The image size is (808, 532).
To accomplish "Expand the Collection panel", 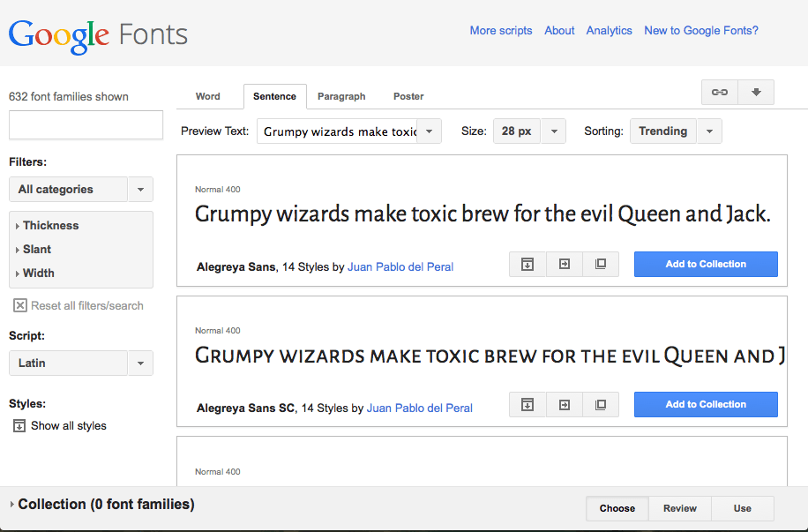I will (x=102, y=504).
